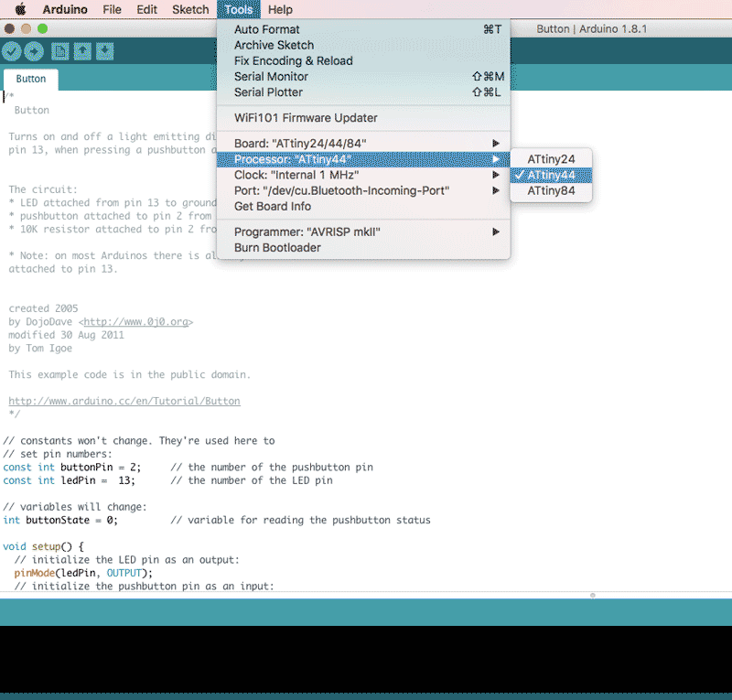
Task: Select the checked ATtiny44 processor option
Action: coord(551,175)
